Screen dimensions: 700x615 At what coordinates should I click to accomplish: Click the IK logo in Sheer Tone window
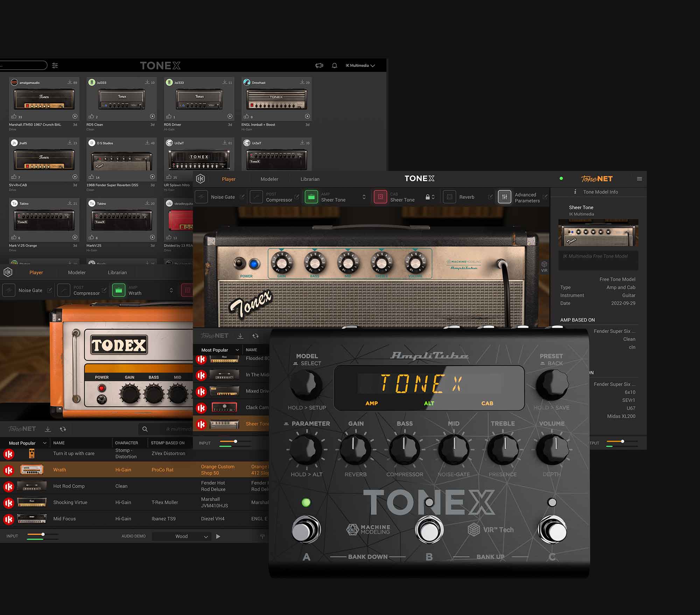(x=201, y=179)
